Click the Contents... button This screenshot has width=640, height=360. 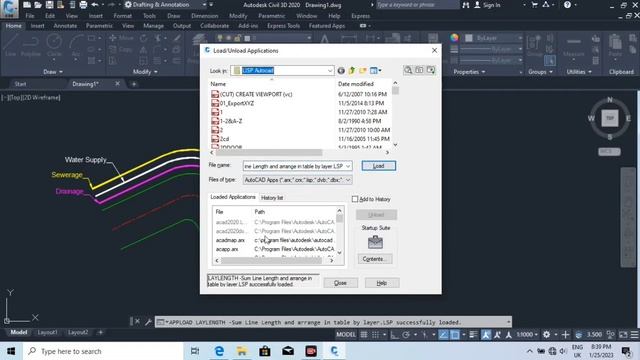[375, 259]
